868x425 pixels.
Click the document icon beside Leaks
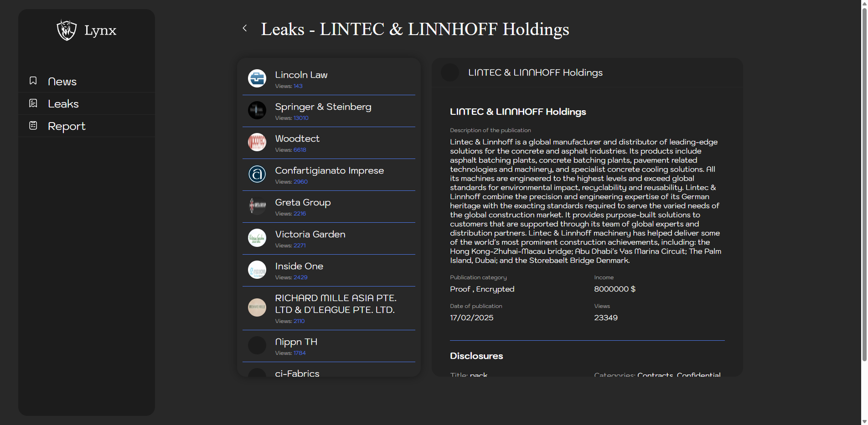[33, 103]
